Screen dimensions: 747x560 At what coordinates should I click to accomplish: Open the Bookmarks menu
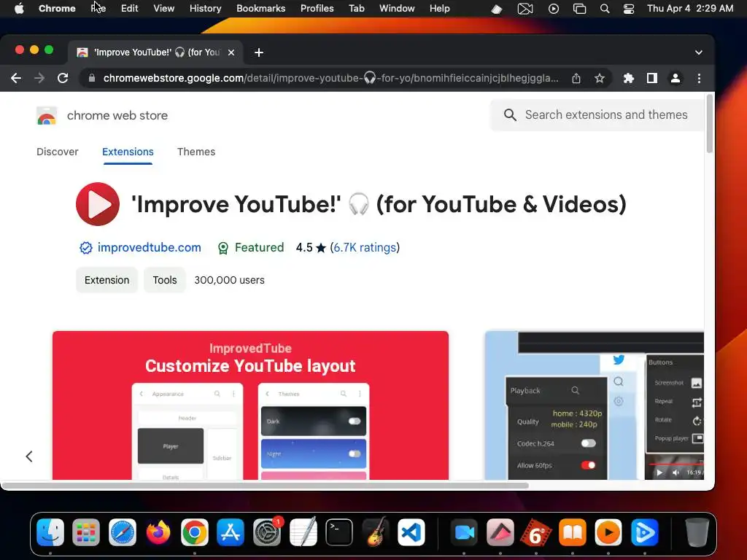261,8
